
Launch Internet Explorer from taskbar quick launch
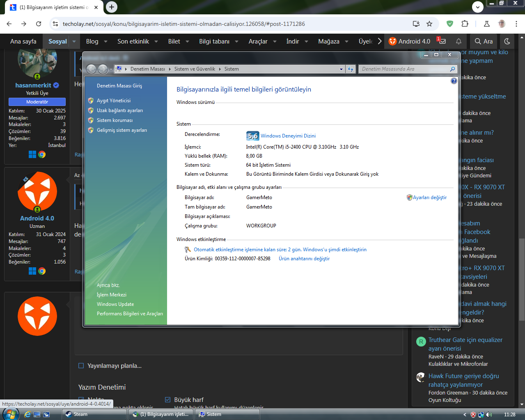27,414
